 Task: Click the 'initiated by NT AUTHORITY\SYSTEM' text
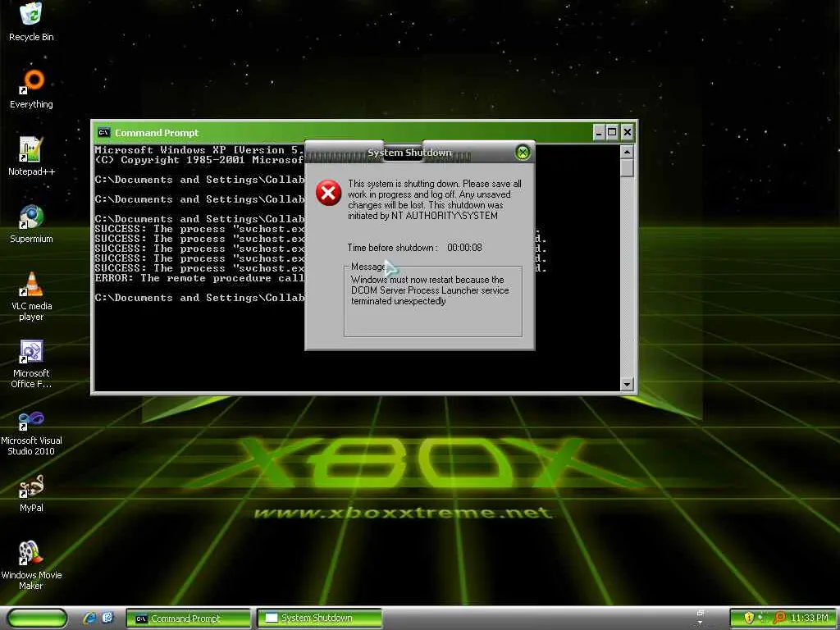(422, 216)
